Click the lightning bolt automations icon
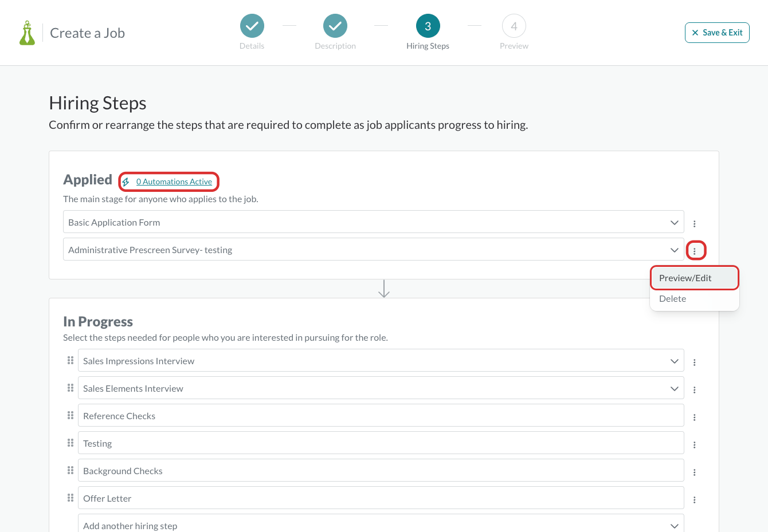Viewport: 768px width, 532px height. (126, 182)
